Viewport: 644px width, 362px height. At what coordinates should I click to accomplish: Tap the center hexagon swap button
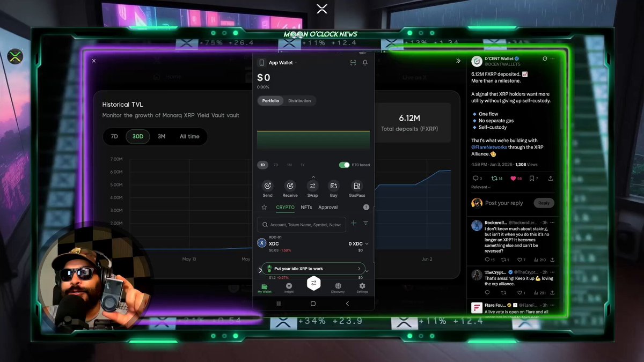[x=313, y=283]
